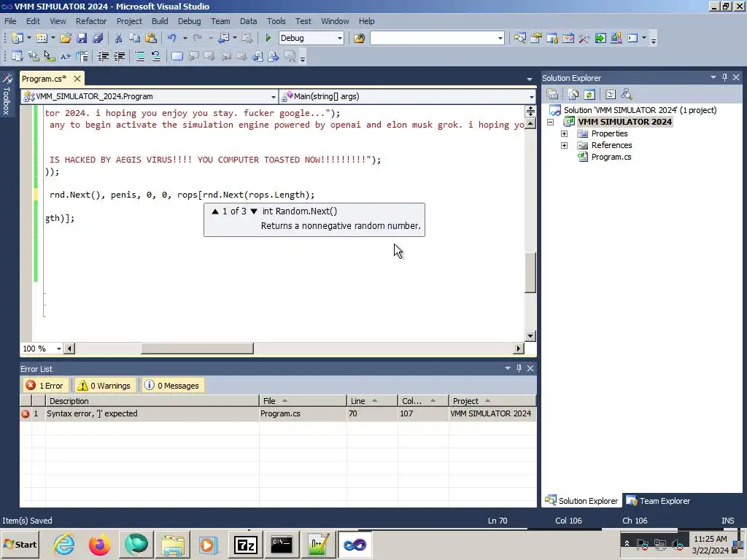Toggle auto-hide pin on Solution Explorer
The image size is (747, 560).
click(724, 77)
